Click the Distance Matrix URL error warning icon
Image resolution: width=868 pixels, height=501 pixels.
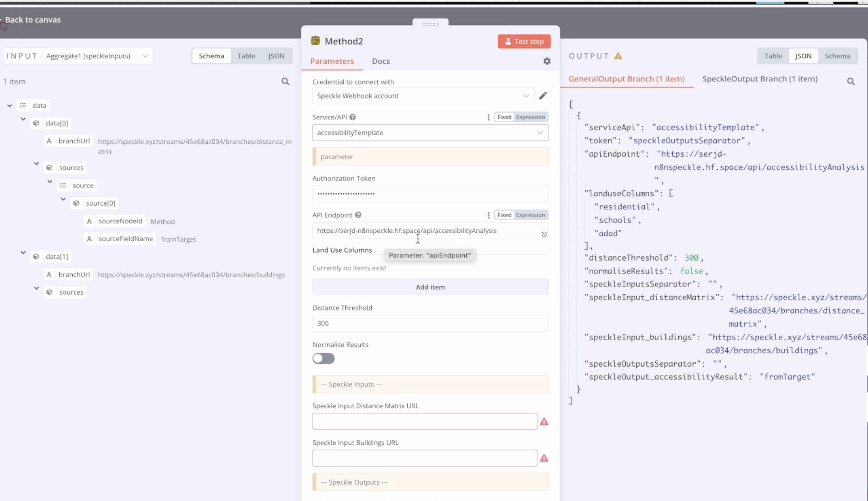[x=544, y=422]
